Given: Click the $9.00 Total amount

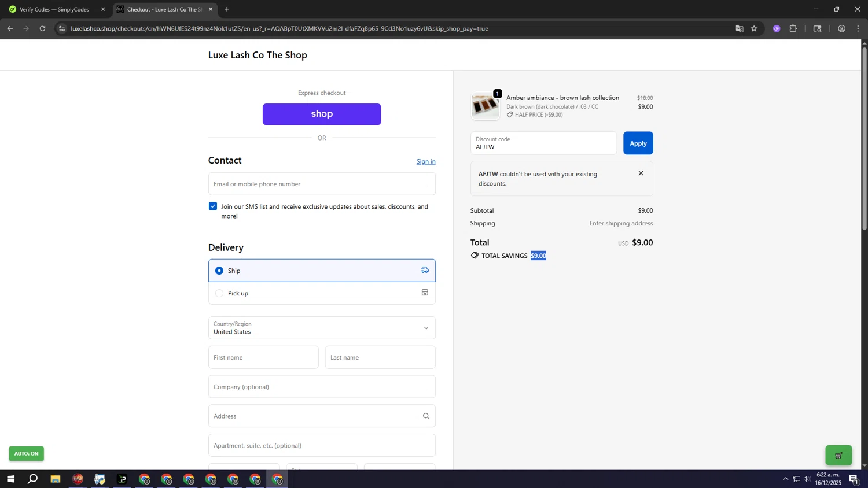Looking at the screenshot, I should [642, 243].
